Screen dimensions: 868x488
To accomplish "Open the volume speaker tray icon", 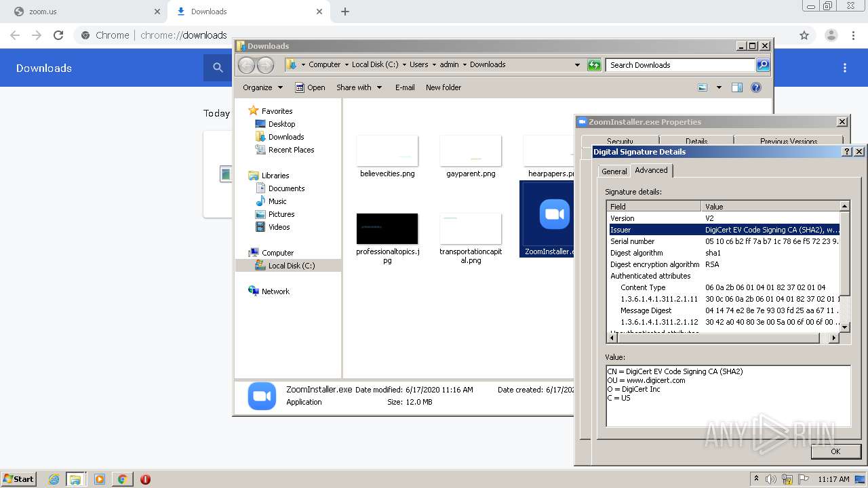I will 771,479.
